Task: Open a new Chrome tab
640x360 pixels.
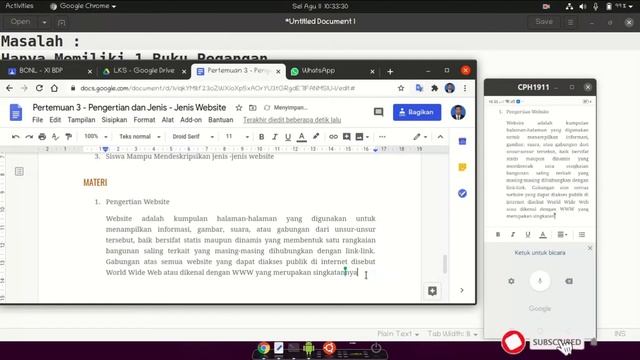Action: click(390, 71)
